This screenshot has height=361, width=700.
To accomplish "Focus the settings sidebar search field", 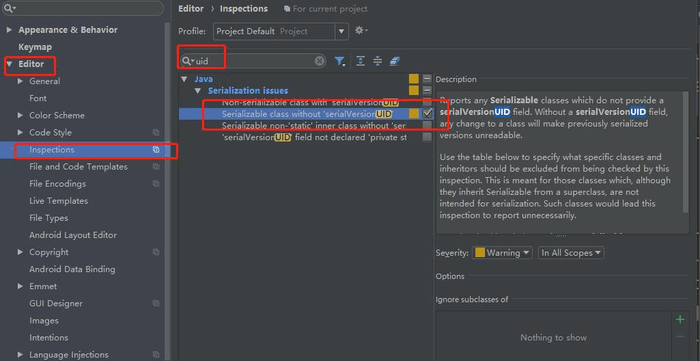I will click(82, 8).
